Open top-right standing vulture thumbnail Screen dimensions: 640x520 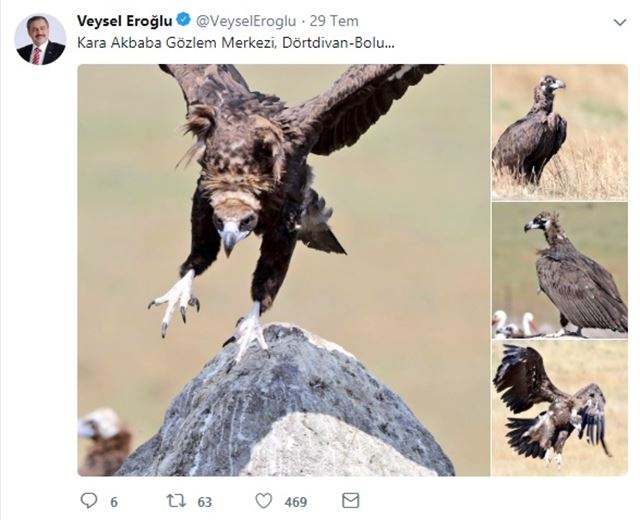click(560, 132)
